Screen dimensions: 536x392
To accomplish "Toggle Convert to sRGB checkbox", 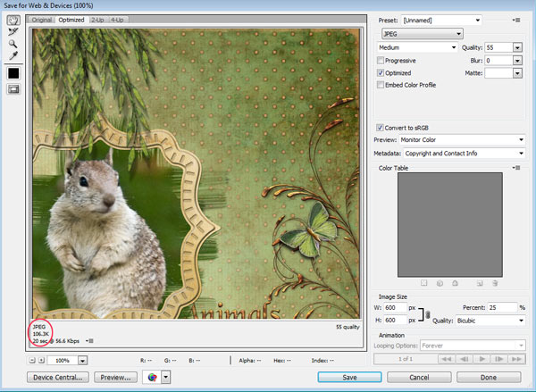I will click(381, 127).
